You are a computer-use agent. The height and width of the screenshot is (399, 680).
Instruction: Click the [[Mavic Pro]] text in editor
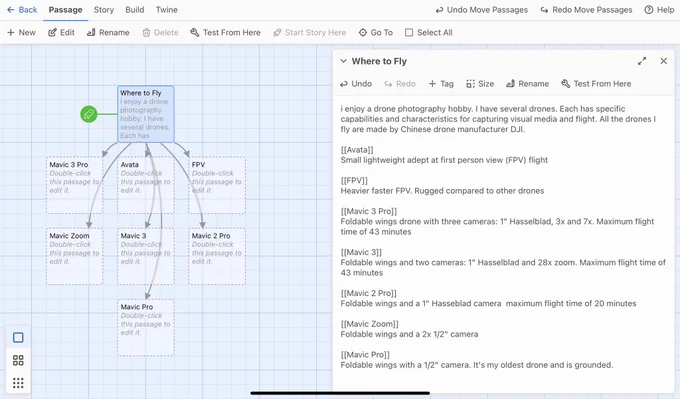click(365, 355)
